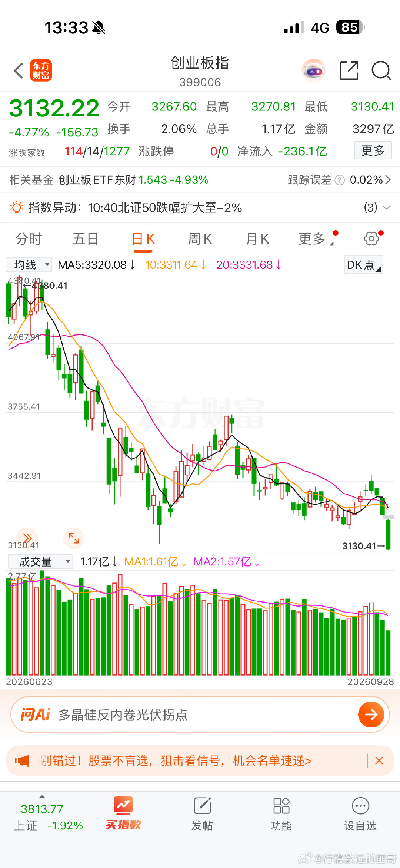This screenshot has height=868, width=400.
Task: Tap the 最高 3270.81 value
Action: coord(274,107)
